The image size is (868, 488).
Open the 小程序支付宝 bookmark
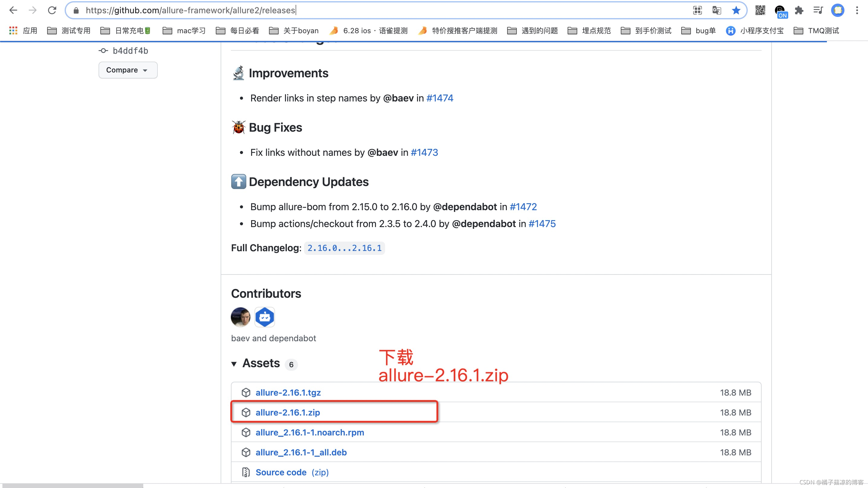point(755,30)
